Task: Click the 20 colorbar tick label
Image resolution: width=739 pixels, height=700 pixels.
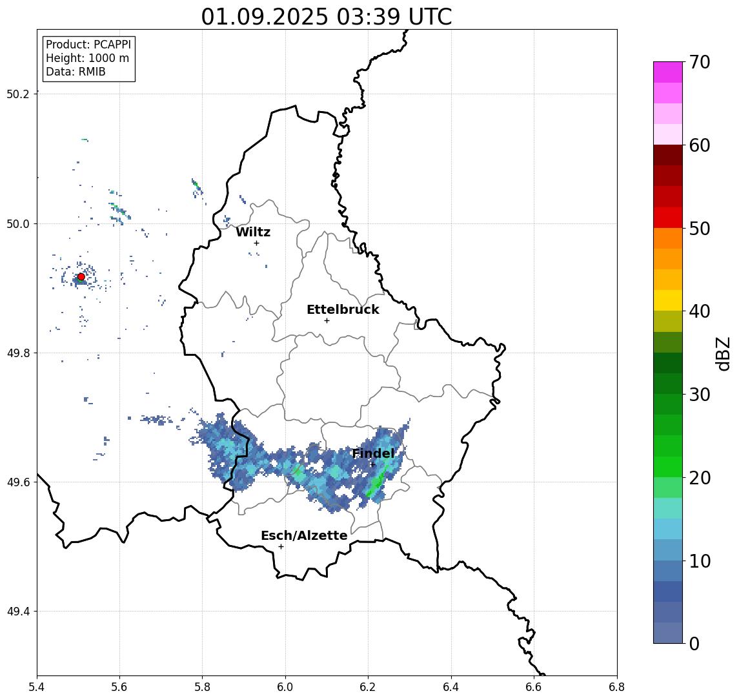Action: coord(700,477)
